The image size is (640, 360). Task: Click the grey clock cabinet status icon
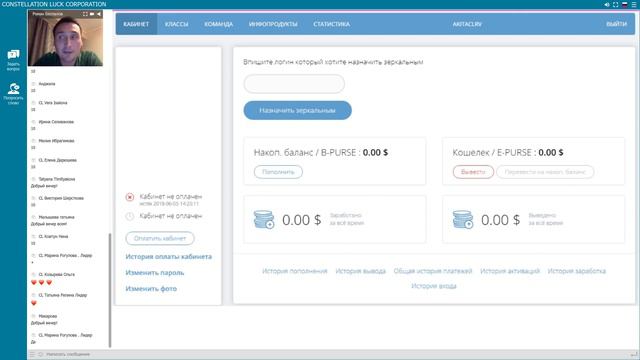[130, 216]
